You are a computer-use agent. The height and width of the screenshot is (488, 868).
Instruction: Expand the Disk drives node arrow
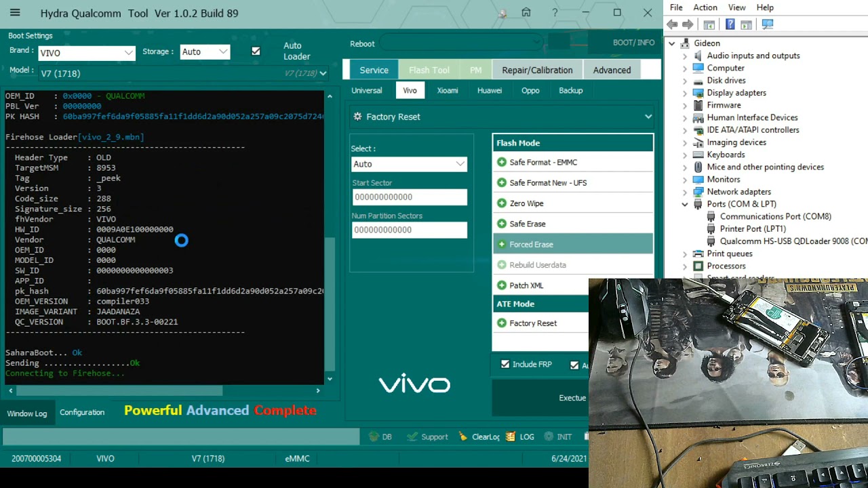tap(685, 81)
